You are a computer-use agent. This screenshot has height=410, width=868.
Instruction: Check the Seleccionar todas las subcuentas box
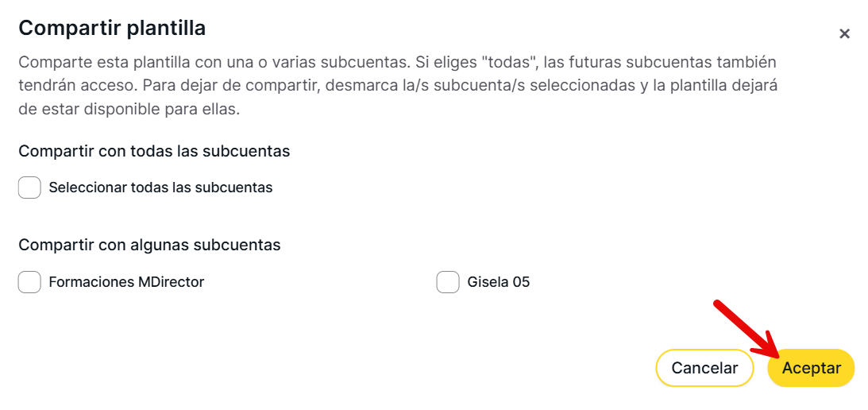pos(29,188)
